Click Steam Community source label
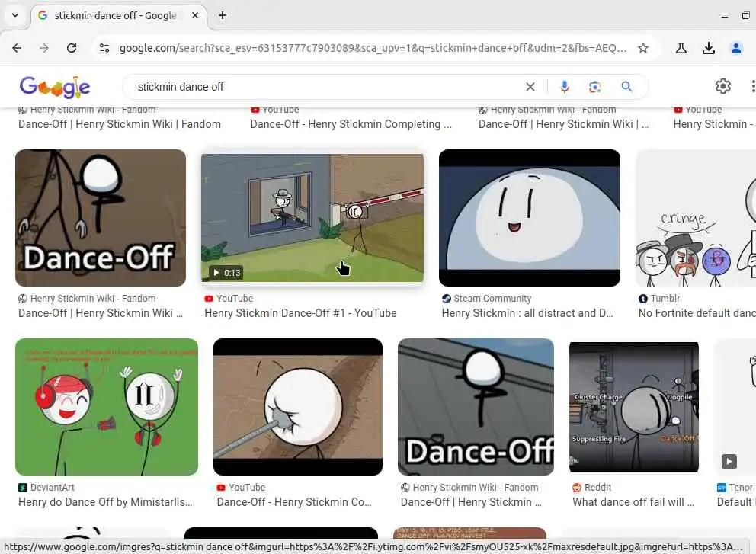This screenshot has height=554, width=756. (x=492, y=299)
